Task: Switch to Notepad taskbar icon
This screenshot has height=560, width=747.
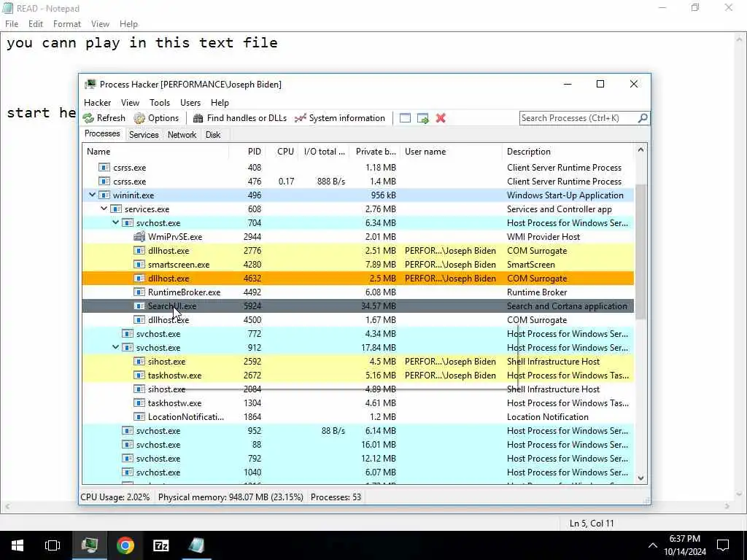Action: [196, 545]
